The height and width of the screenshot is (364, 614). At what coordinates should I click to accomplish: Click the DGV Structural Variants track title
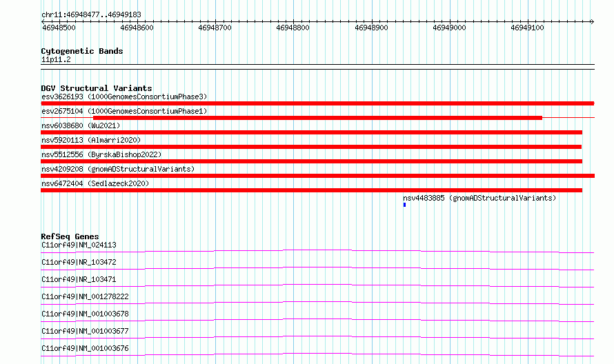coord(97,88)
